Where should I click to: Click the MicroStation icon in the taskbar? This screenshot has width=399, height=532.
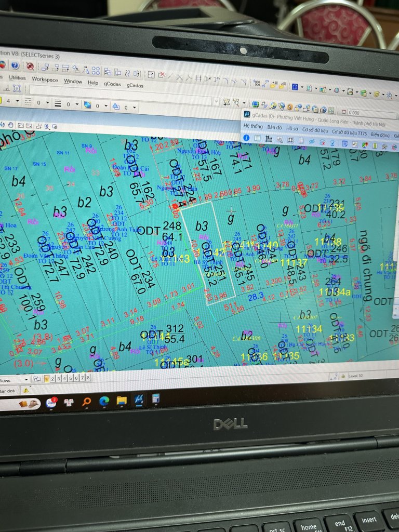tap(139, 400)
